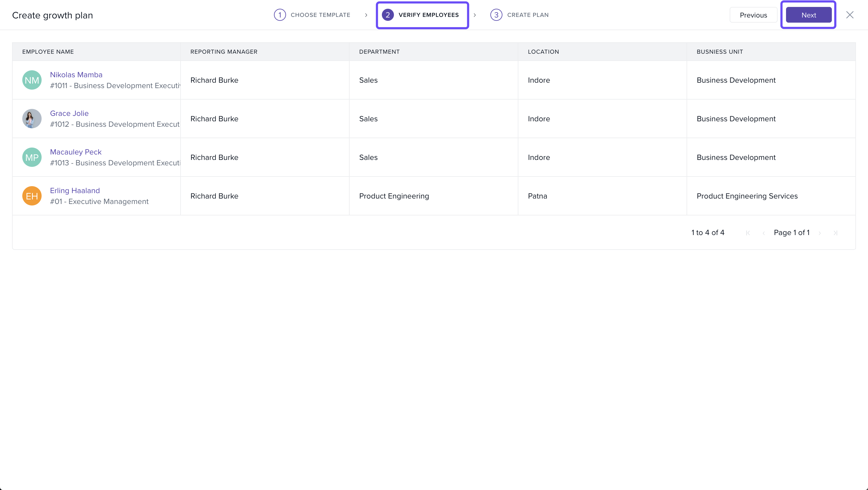Image resolution: width=868 pixels, height=490 pixels.
Task: Click the Employee Name column header
Action: pos(48,52)
